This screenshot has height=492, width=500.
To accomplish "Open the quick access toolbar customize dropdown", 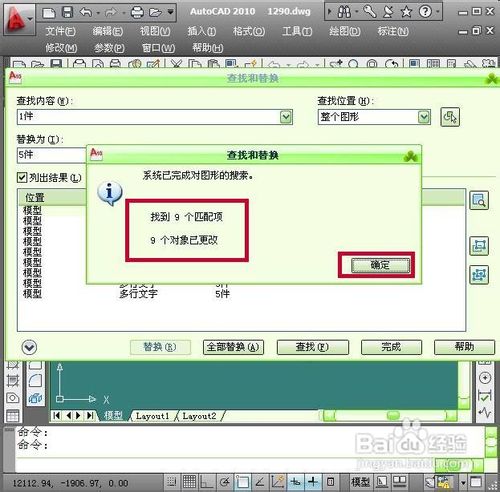I will (x=170, y=12).
